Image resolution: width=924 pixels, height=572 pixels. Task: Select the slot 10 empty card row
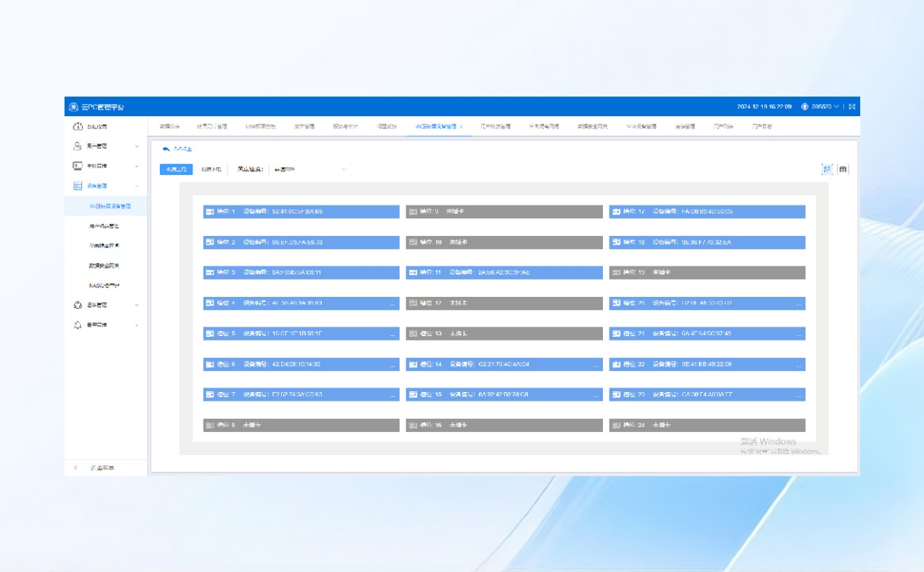pos(504,242)
